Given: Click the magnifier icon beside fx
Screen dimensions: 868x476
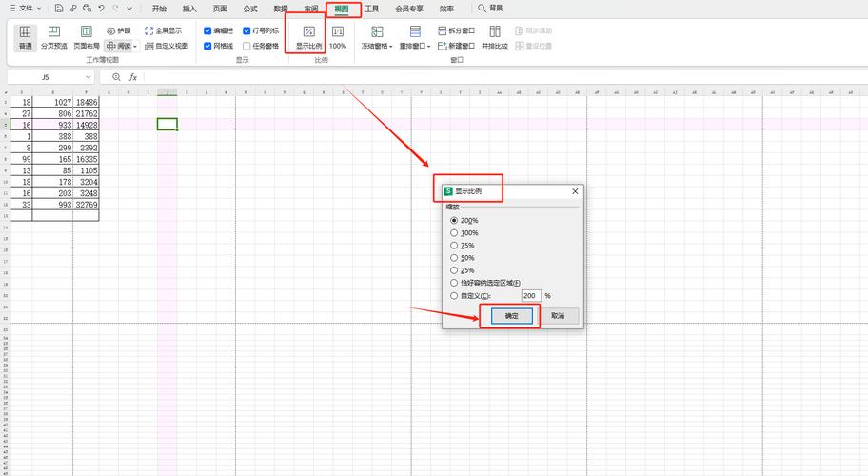Looking at the screenshot, I should click(x=116, y=77).
